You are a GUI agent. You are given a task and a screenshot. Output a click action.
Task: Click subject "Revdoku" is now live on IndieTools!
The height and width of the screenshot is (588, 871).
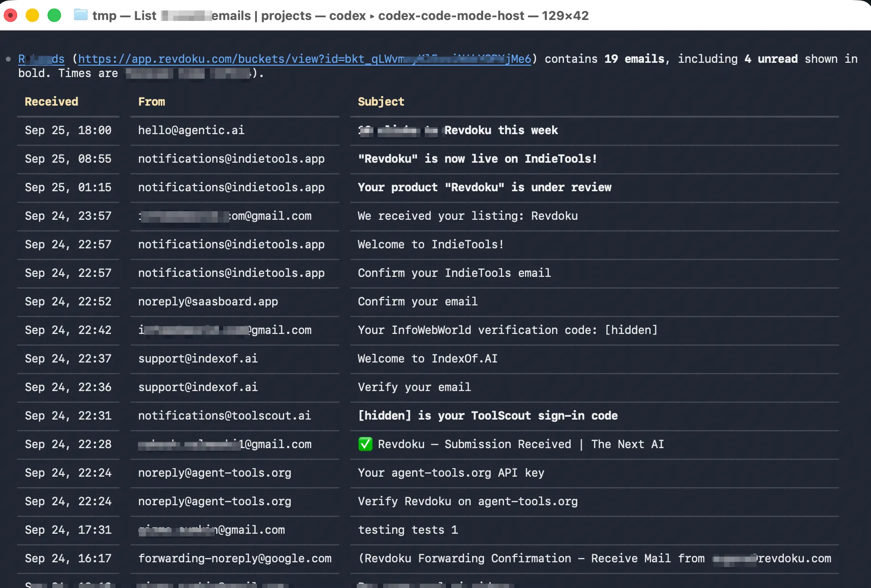click(477, 159)
